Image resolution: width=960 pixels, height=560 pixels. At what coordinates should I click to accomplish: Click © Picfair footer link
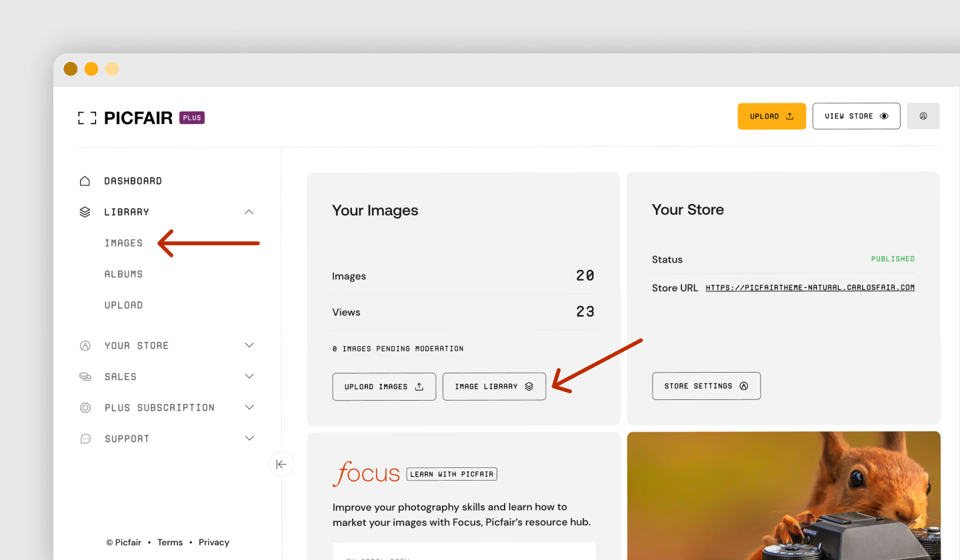click(124, 543)
